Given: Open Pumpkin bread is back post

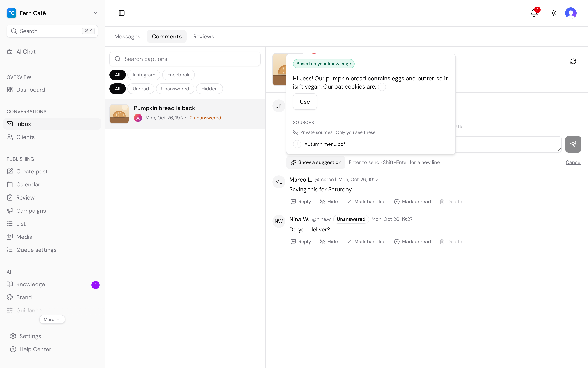Looking at the screenshot, I should click(185, 114).
